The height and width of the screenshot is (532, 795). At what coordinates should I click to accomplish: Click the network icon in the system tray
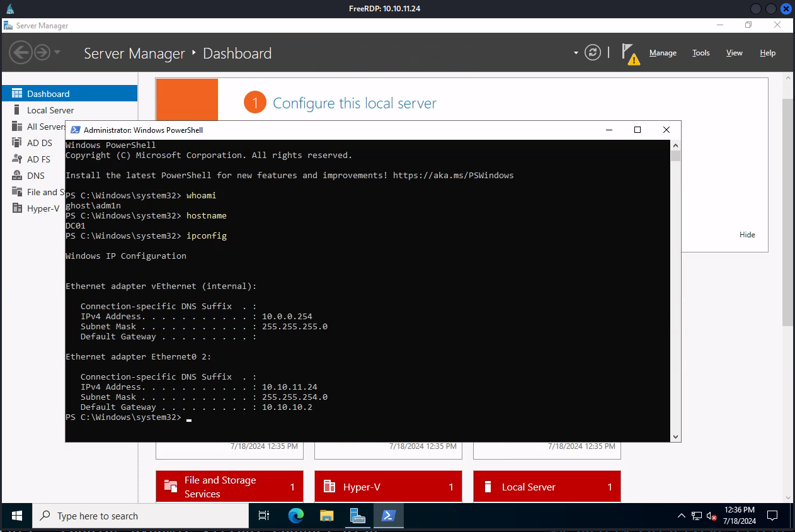point(697,516)
